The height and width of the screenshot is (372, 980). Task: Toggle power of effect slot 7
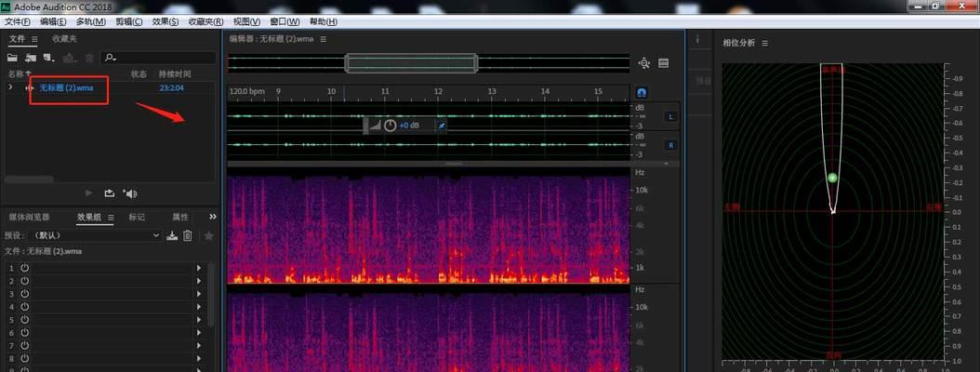pos(25,346)
